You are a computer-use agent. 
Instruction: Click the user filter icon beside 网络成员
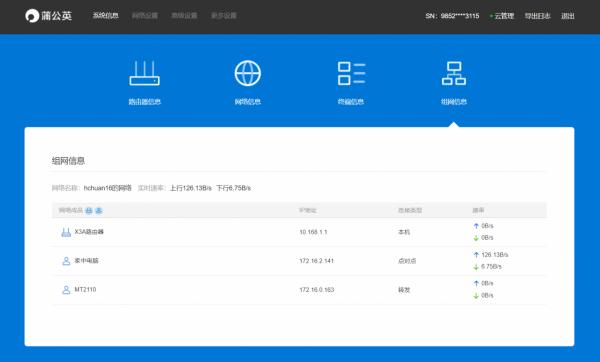(x=99, y=210)
